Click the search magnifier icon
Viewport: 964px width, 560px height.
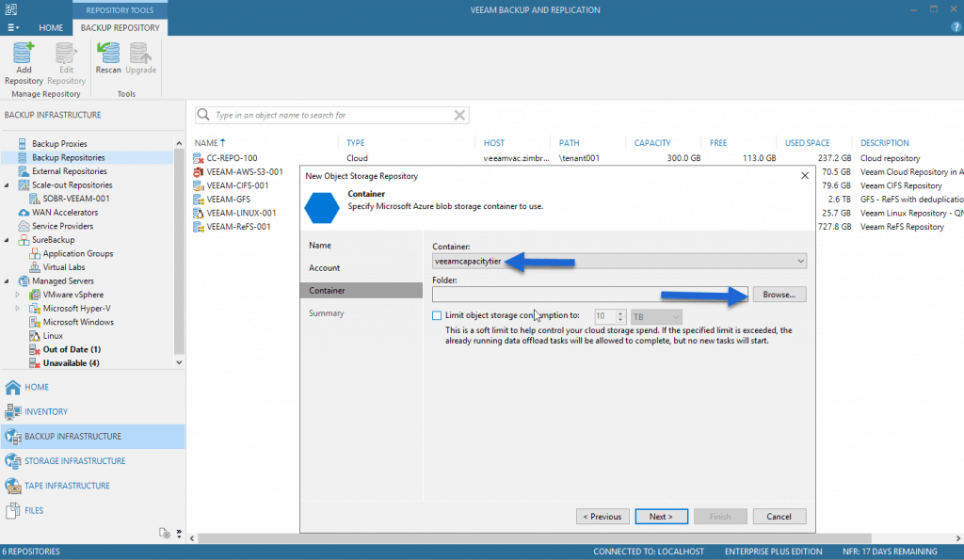click(x=203, y=115)
